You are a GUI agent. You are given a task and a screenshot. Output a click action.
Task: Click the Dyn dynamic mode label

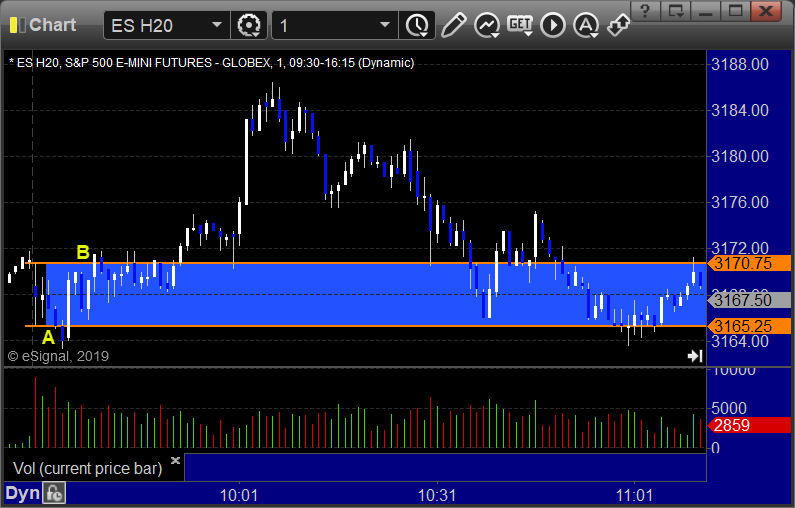pos(22,493)
